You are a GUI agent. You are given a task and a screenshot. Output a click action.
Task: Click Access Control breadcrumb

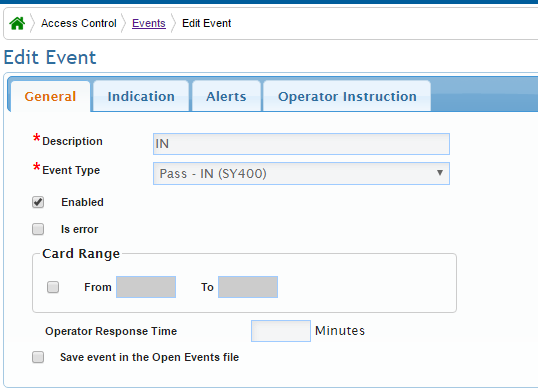point(79,23)
